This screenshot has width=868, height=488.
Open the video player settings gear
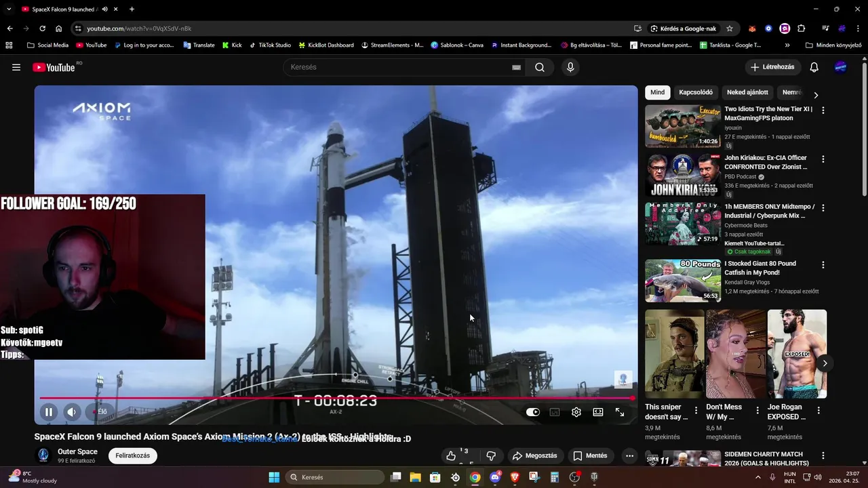point(576,412)
